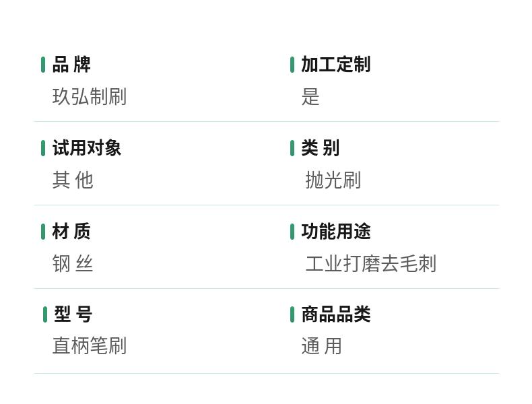This screenshot has height=404, width=532.
Task: Click the 功能用途 heading label
Action: tap(336, 232)
